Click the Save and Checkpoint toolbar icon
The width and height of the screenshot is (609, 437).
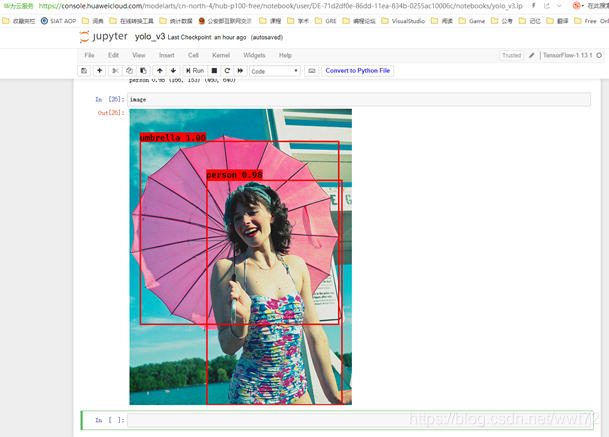coord(84,71)
